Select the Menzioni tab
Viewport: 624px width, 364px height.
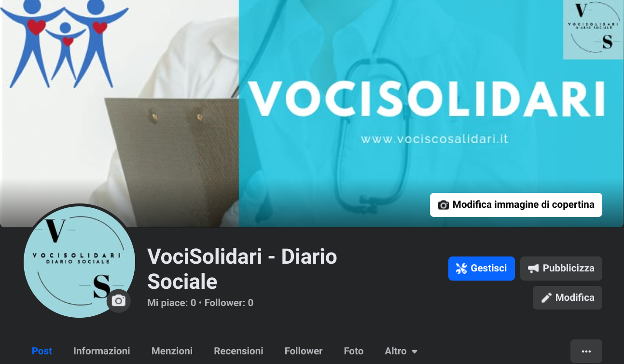172,351
